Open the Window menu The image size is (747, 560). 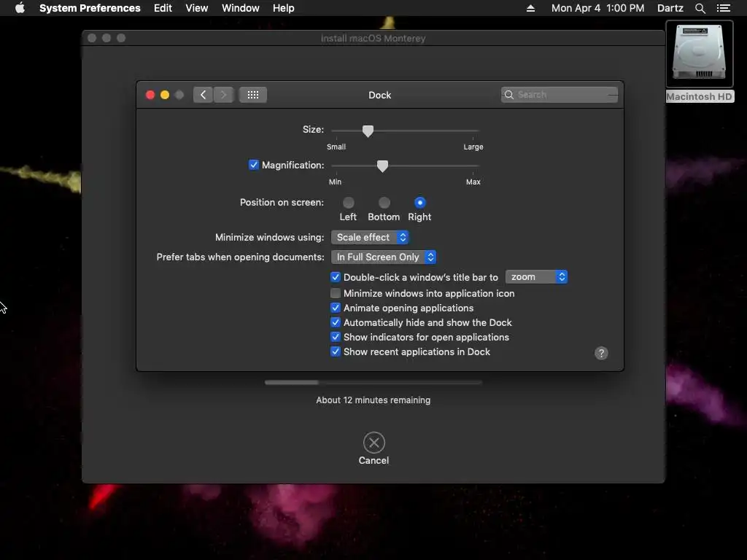click(x=241, y=8)
